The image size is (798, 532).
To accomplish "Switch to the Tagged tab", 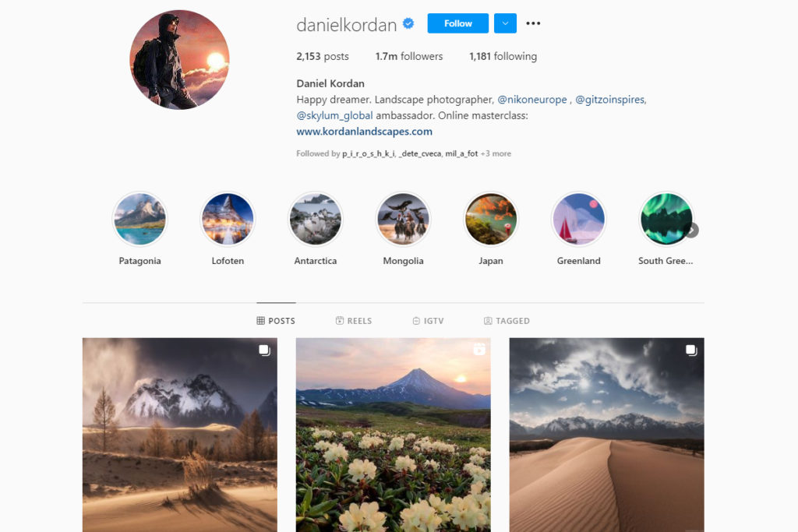I will click(507, 321).
